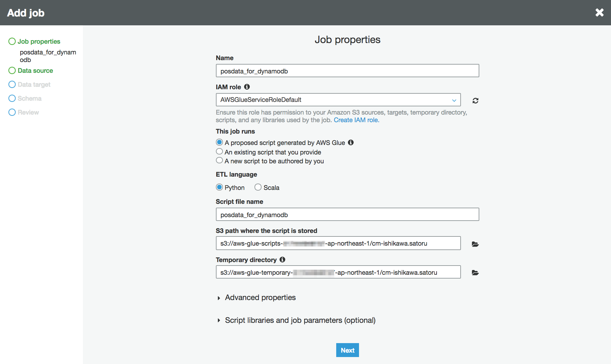The image size is (611, 364).
Task: Click the Next button
Action: click(x=347, y=350)
